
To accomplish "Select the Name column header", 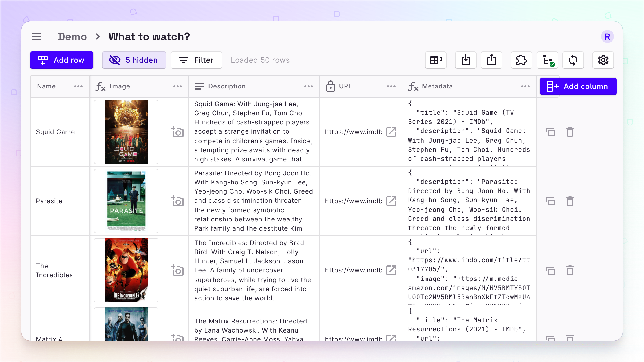I will 60,86.
